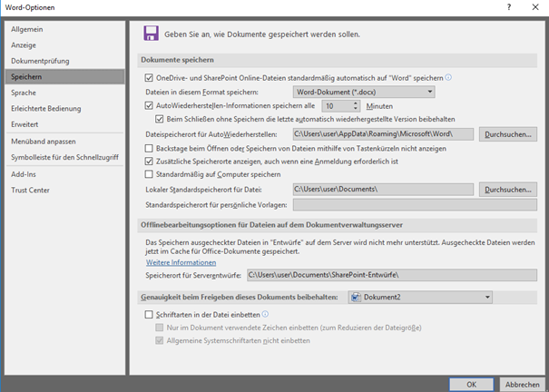Screen dimensions: 549x392
Task: Enable Schriftarten in der Datei einbetten
Action: pyautogui.click(x=150, y=314)
